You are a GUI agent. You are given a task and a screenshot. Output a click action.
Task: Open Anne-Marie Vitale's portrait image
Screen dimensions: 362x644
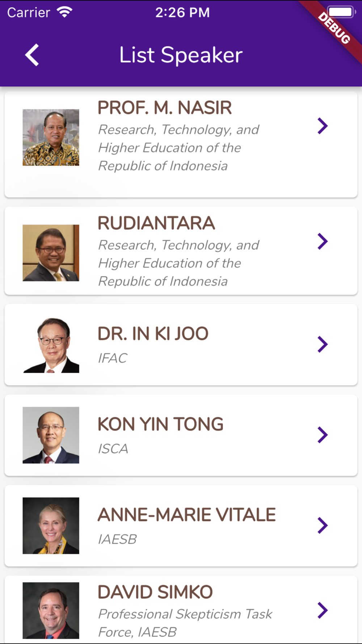(51, 526)
